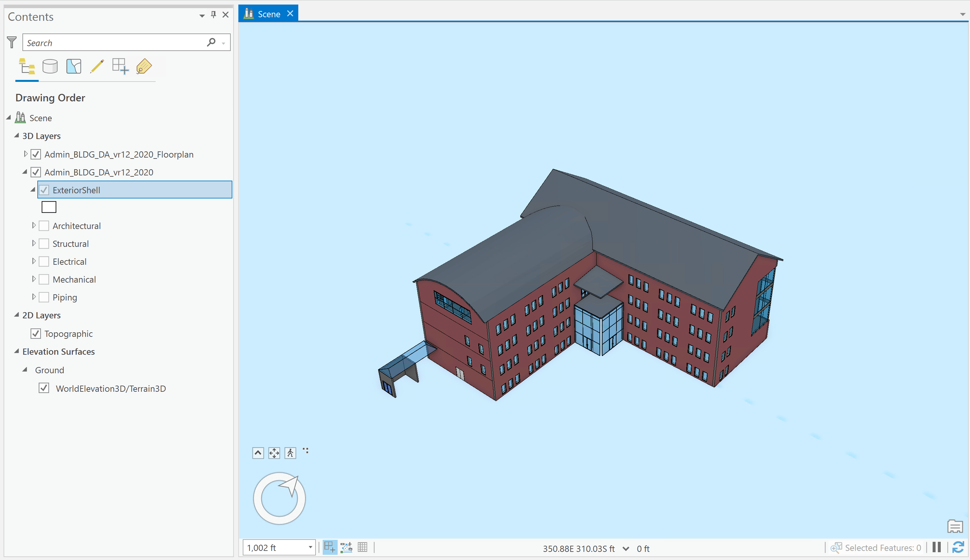The height and width of the screenshot is (560, 970).
Task: Select the Scene view tab
Action: [268, 14]
